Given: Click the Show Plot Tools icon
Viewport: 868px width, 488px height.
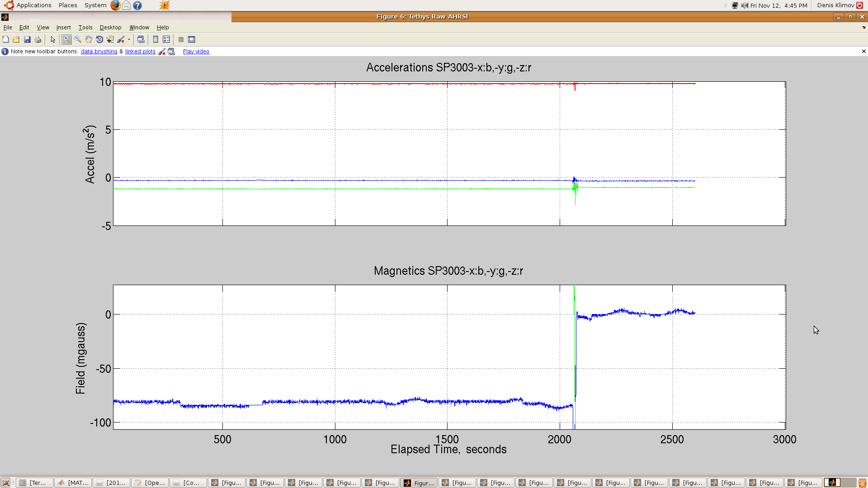Looking at the screenshot, I should (x=192, y=40).
